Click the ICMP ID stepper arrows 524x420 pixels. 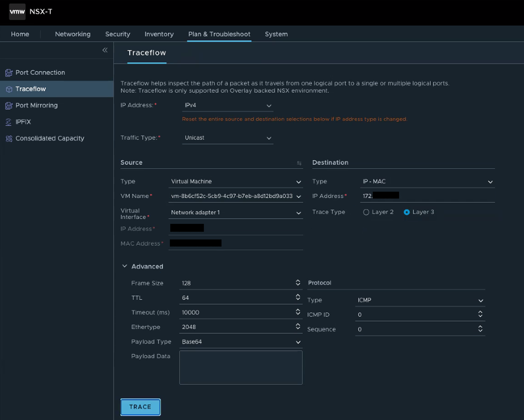click(x=480, y=314)
